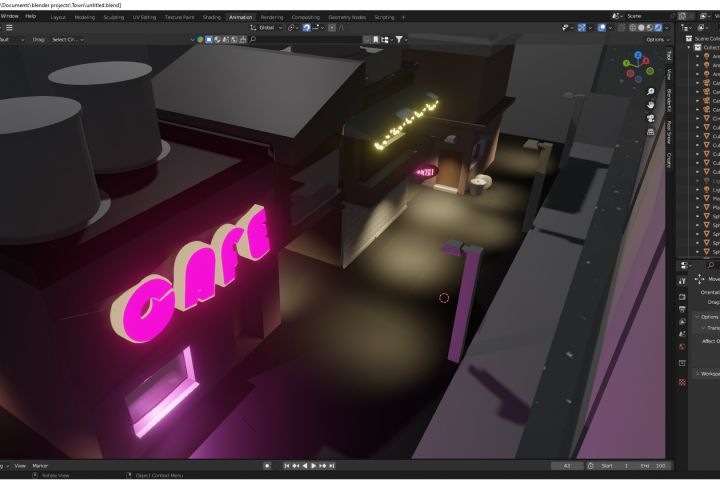Switch to rendered viewport shading
720x480 pixels.
point(658,28)
